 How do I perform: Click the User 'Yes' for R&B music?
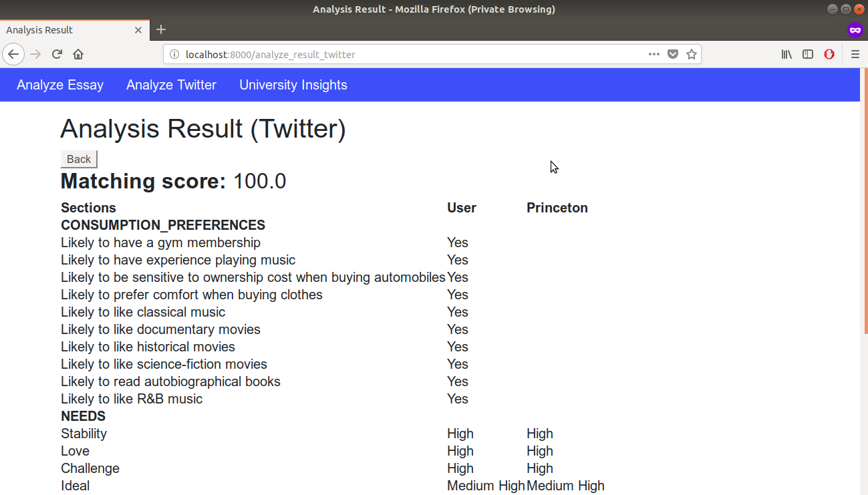pos(458,399)
